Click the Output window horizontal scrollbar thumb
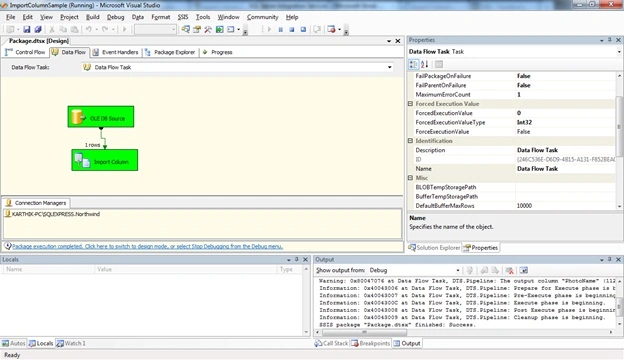This screenshot has width=624, height=360. click(x=364, y=332)
